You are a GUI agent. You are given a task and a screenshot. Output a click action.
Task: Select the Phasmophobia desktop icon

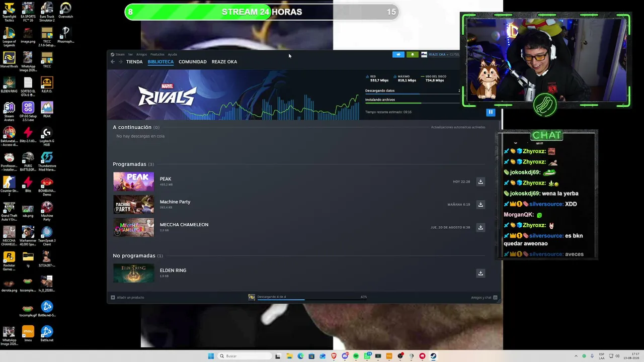click(x=65, y=35)
